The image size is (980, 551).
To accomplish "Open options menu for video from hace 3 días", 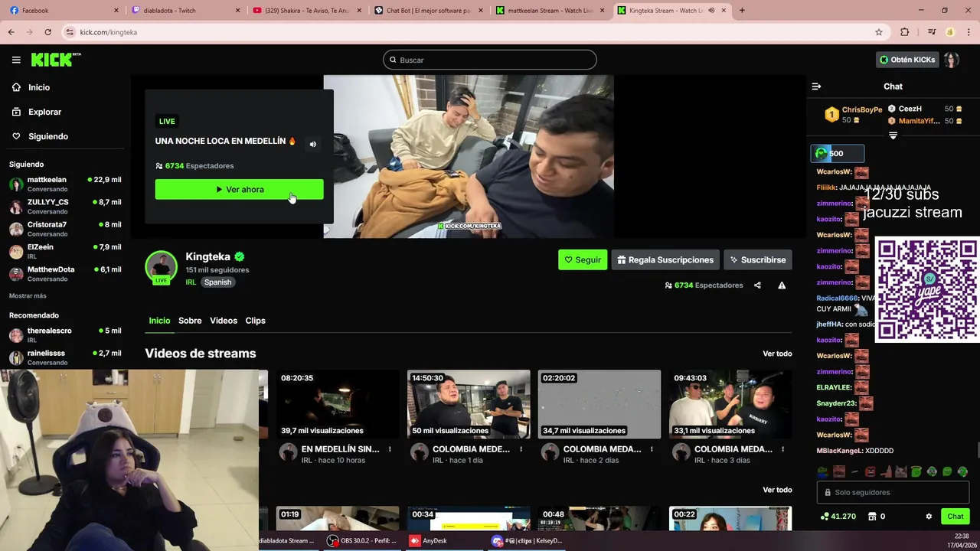I will coord(782,449).
